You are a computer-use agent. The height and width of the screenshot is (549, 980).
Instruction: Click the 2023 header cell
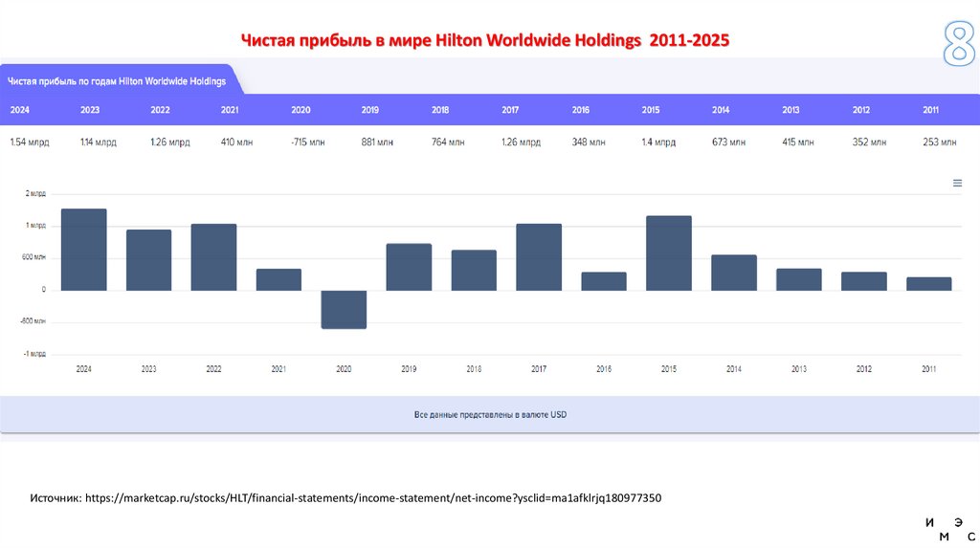pos(89,110)
